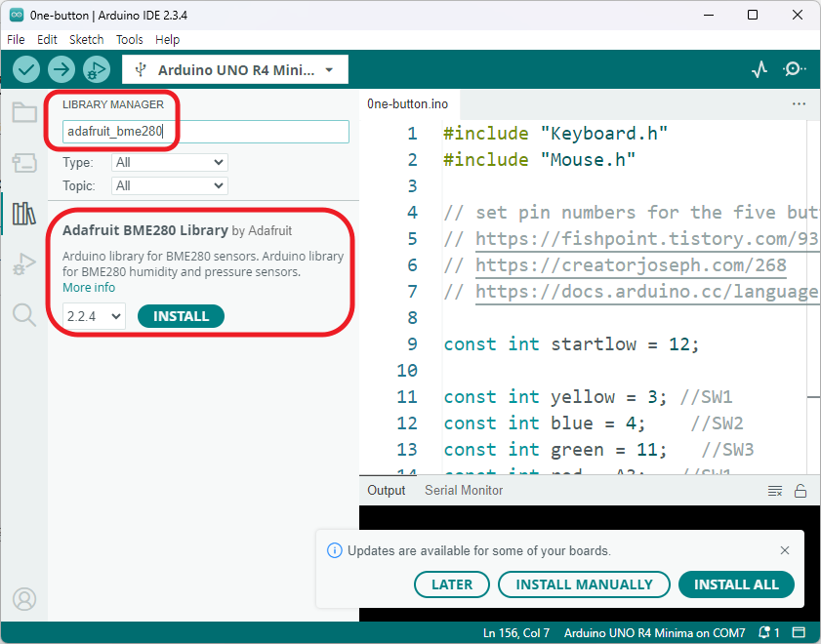
Task: Click the library search field containing adafruit_bme280
Action: [205, 132]
